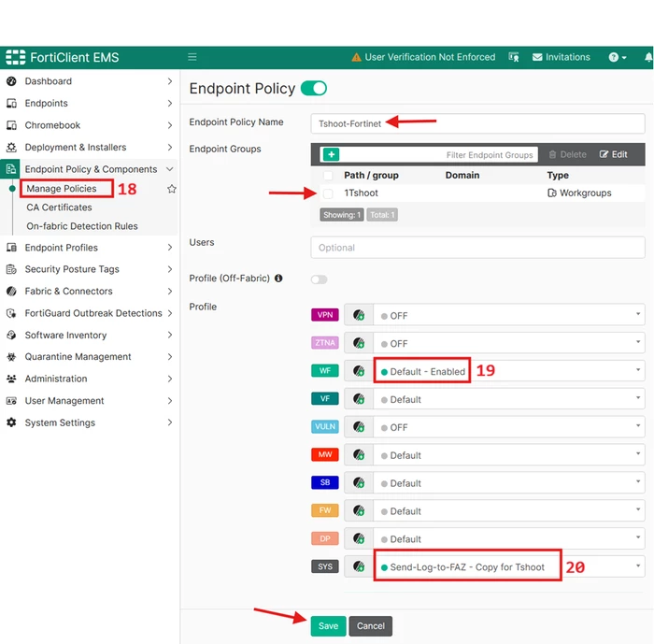Click the sync icon in the WF row

tap(358, 371)
